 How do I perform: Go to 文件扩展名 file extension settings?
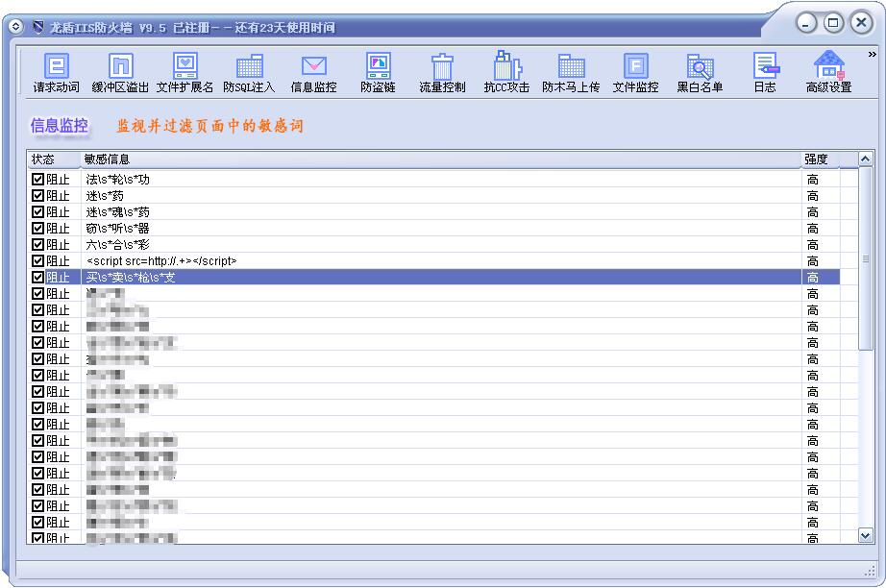(185, 73)
